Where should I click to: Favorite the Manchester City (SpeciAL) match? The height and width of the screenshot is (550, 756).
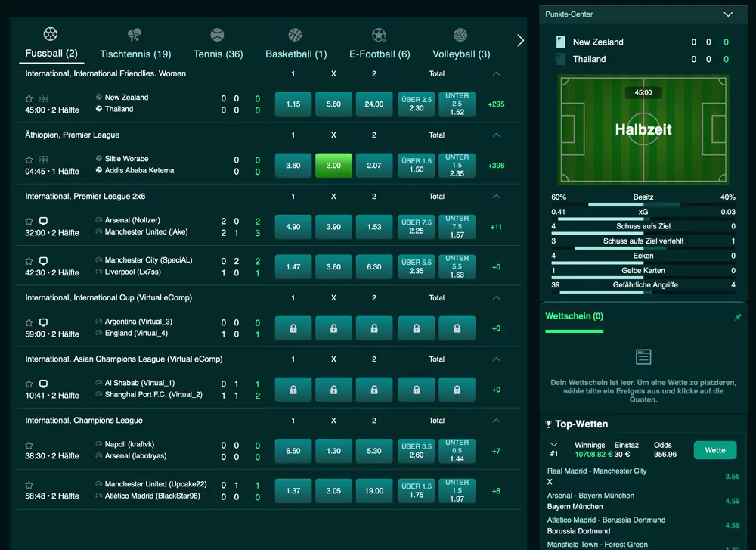(29, 261)
